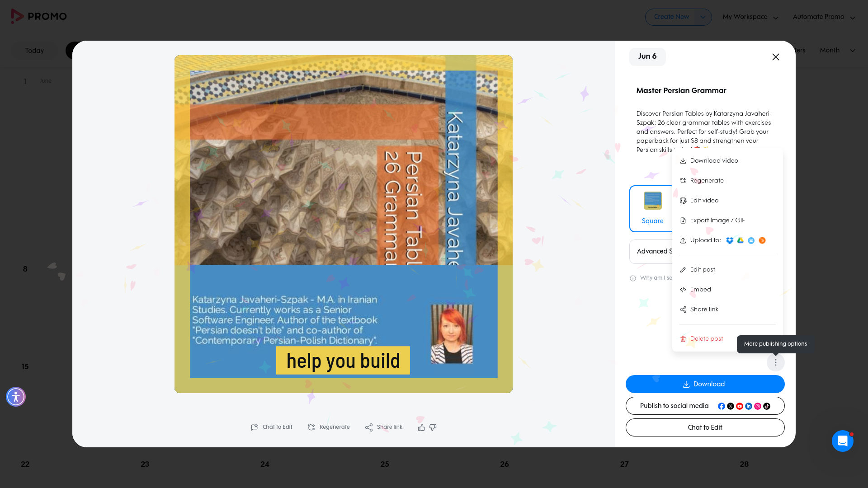Open the accessibility widget

pyautogui.click(x=16, y=397)
